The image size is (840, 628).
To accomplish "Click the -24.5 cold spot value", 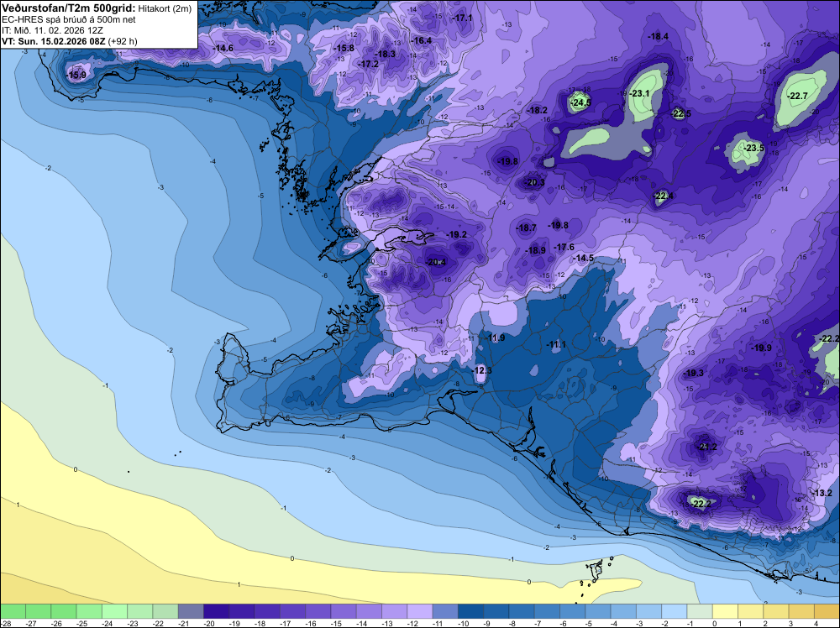I will [x=580, y=102].
